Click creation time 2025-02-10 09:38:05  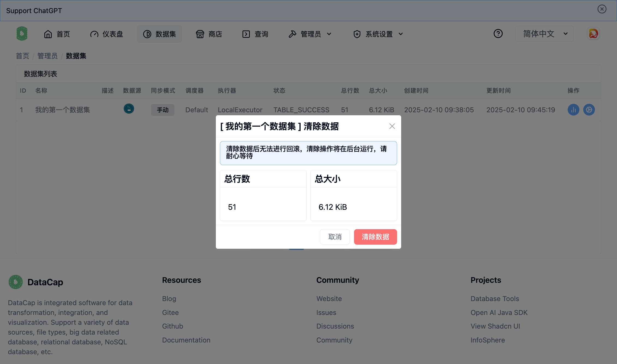tap(439, 110)
